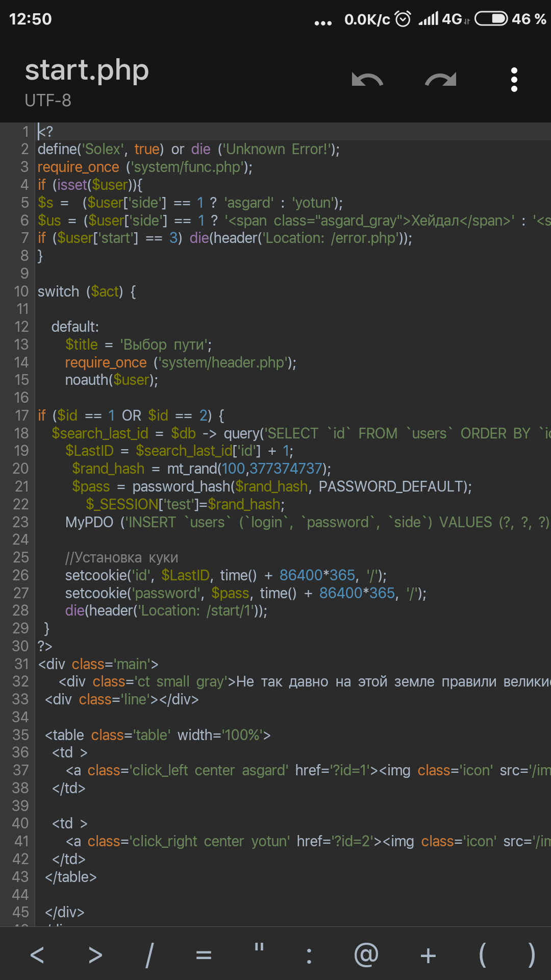This screenshot has width=551, height=980.
Task: Insert closing parenthesis from shortcut bar
Action: pos(532,955)
